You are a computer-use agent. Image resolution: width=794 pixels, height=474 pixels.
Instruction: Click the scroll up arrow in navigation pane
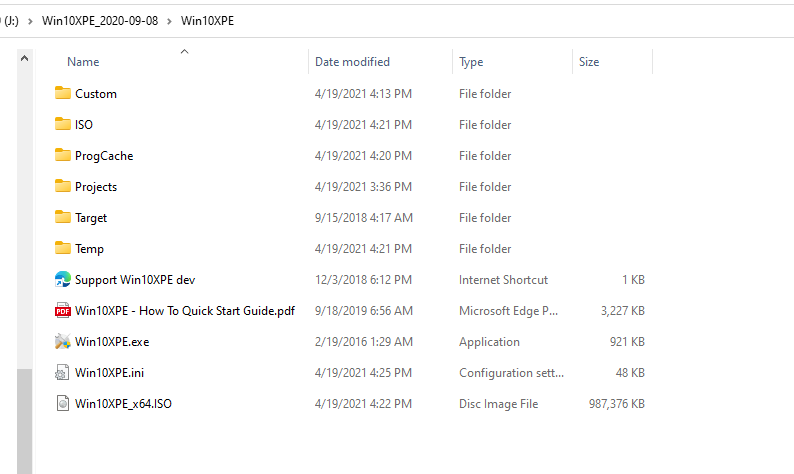[25, 60]
